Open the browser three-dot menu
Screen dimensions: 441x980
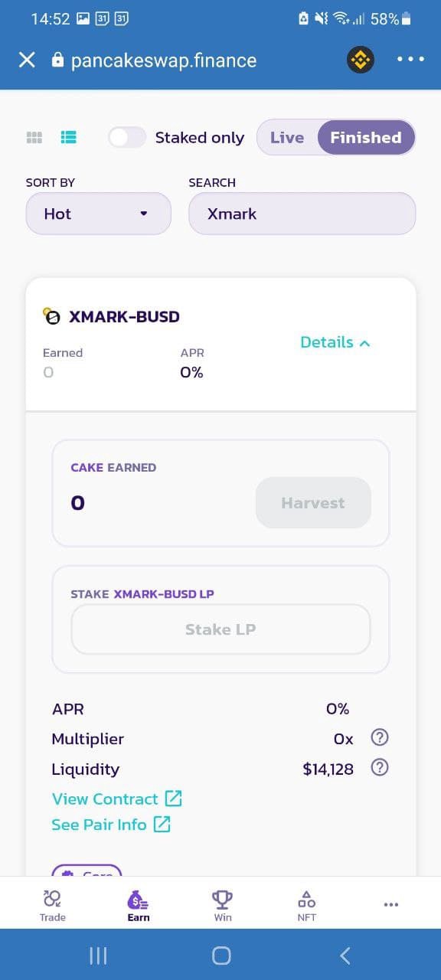point(410,60)
